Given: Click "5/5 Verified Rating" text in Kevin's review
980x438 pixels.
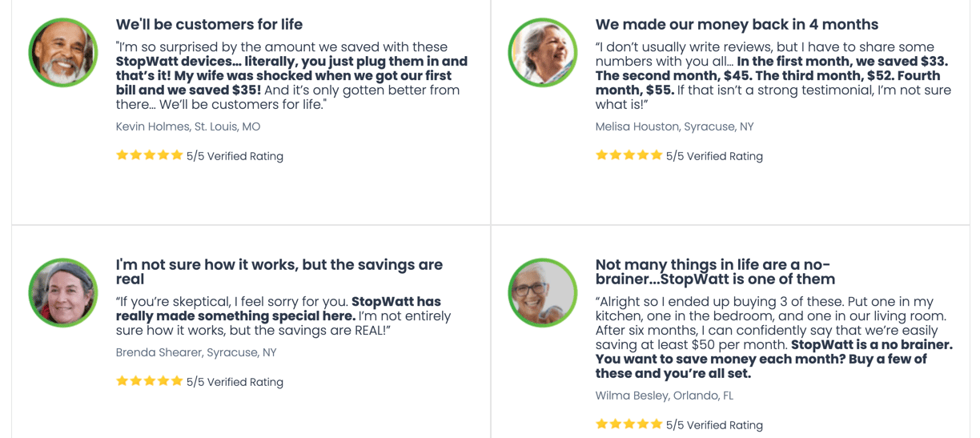Looking at the screenshot, I should click(235, 156).
